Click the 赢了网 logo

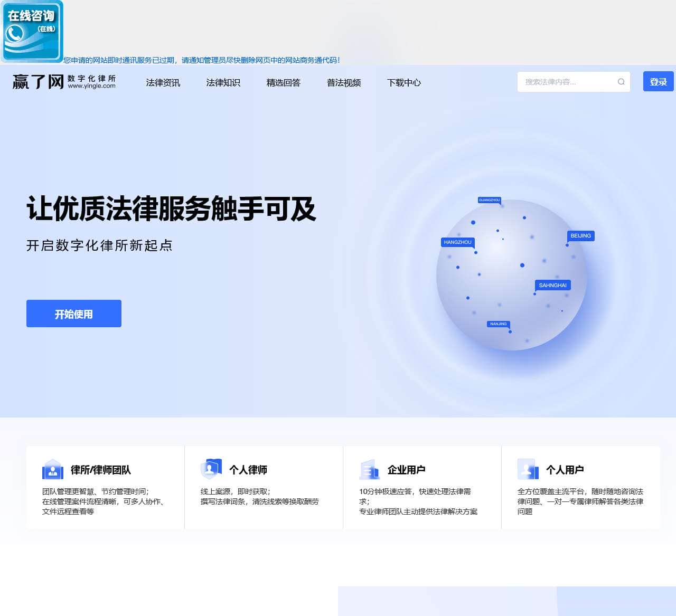click(x=37, y=82)
